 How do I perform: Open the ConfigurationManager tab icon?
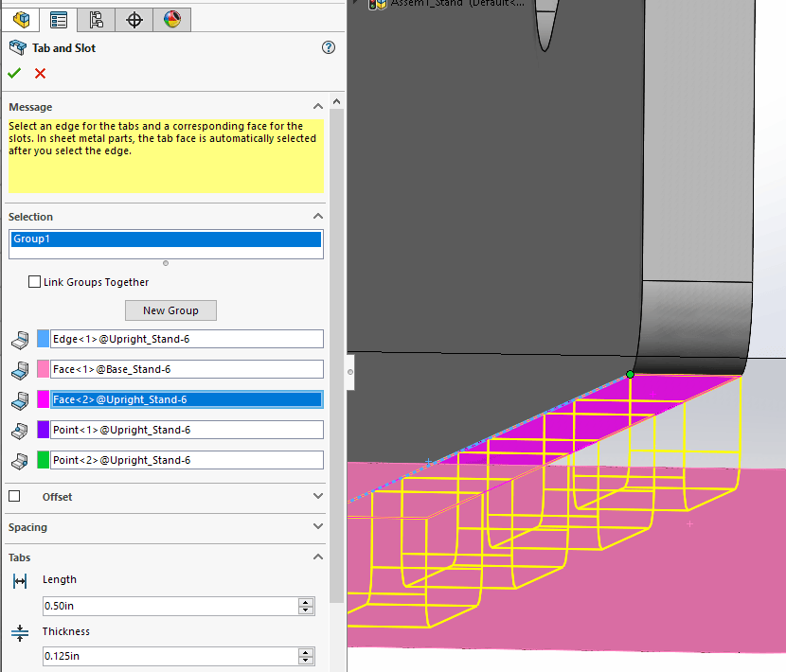tap(97, 19)
